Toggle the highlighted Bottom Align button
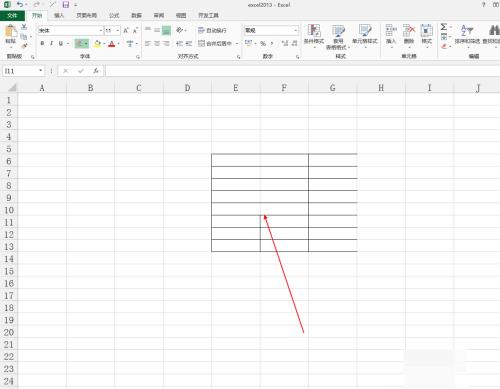 point(166,30)
